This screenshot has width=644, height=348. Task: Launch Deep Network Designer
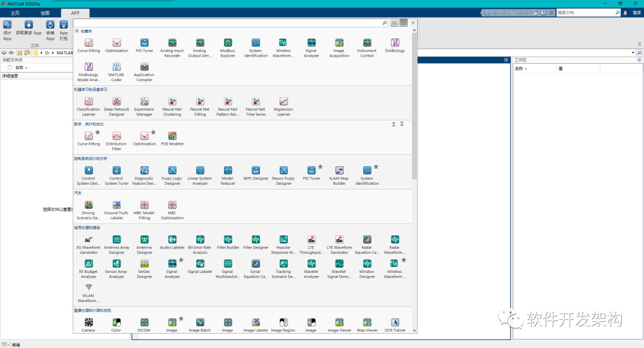pos(117,106)
